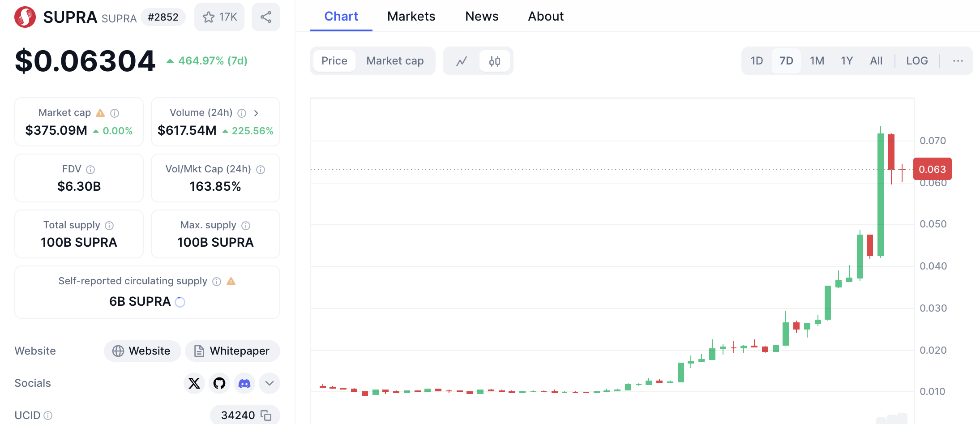Select Price chart mode

(x=334, y=61)
